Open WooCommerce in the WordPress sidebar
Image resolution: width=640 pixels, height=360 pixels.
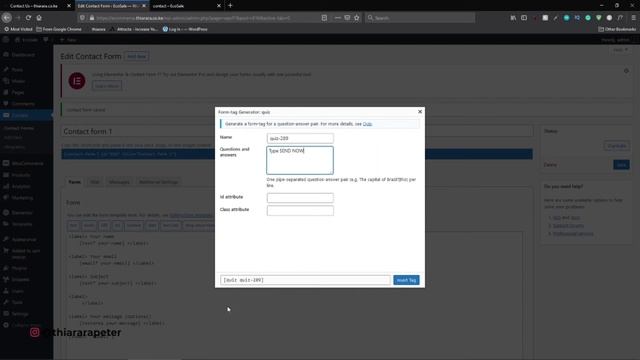pyautogui.click(x=27, y=163)
